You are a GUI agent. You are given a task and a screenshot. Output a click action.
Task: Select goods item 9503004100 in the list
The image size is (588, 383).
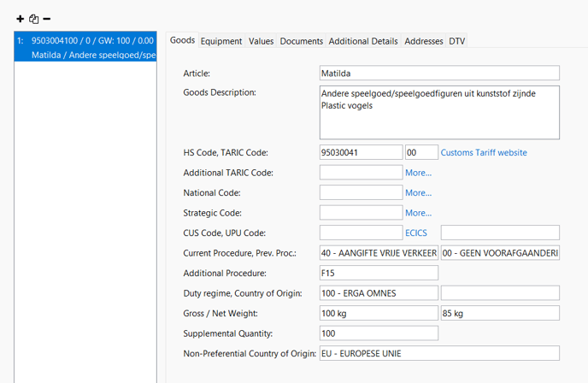85,47
